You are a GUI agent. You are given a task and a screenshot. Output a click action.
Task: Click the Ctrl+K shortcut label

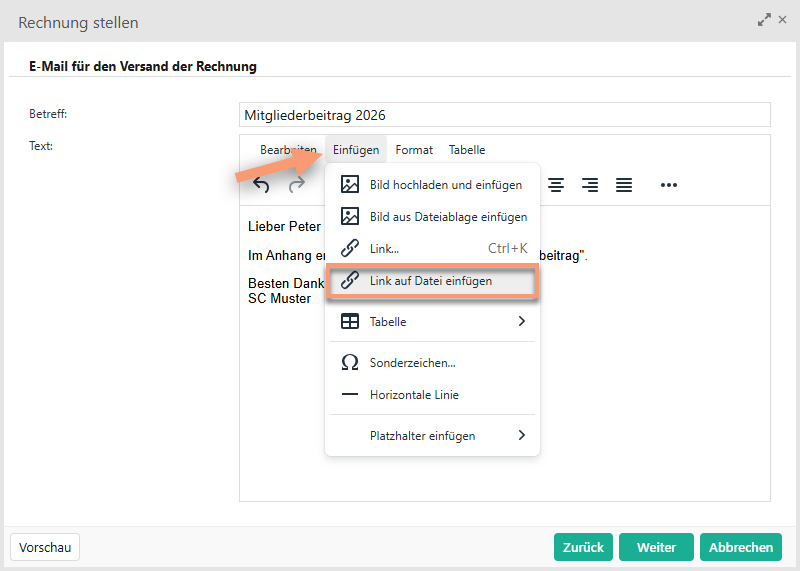[508, 248]
